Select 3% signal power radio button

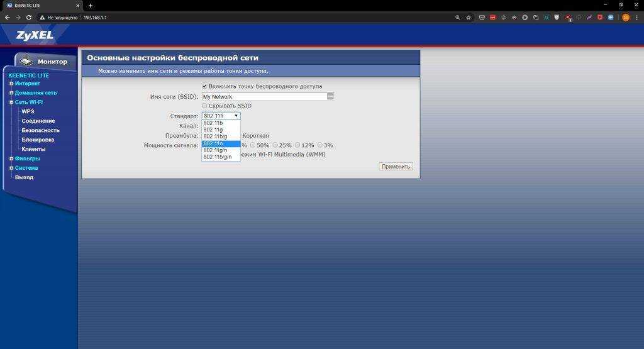pos(320,145)
